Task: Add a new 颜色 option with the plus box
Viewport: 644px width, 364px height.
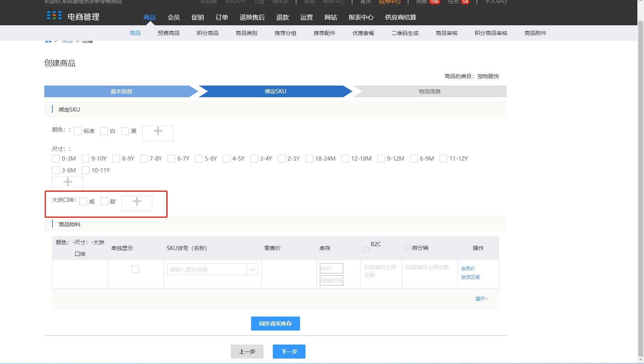Action: pos(158,133)
